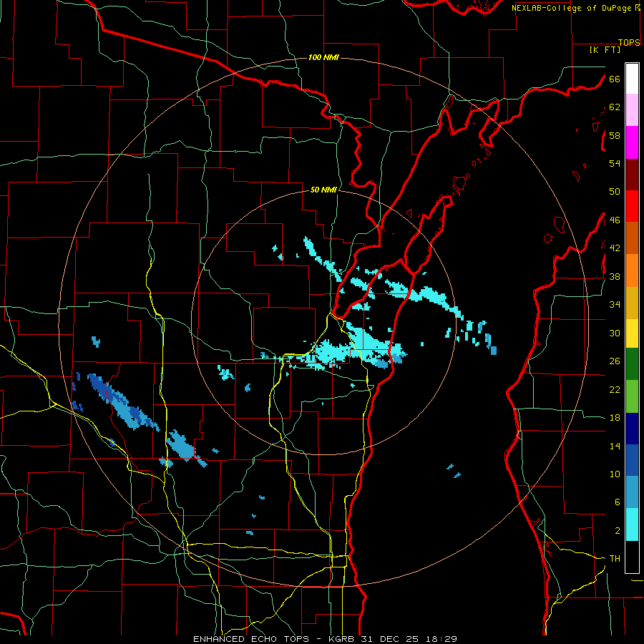Pick the steel light-blue legend swatch
644x644 pixels.
point(632,492)
